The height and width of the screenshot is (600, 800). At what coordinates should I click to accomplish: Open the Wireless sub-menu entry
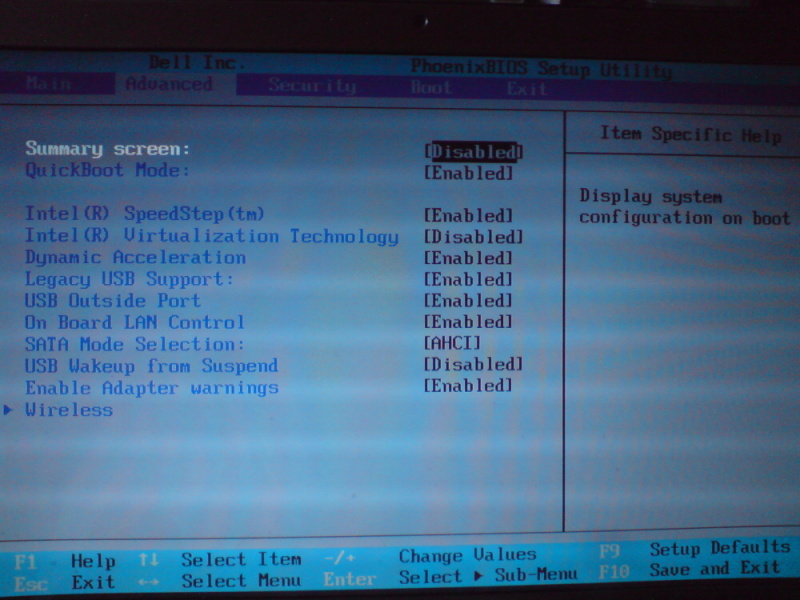[69, 410]
